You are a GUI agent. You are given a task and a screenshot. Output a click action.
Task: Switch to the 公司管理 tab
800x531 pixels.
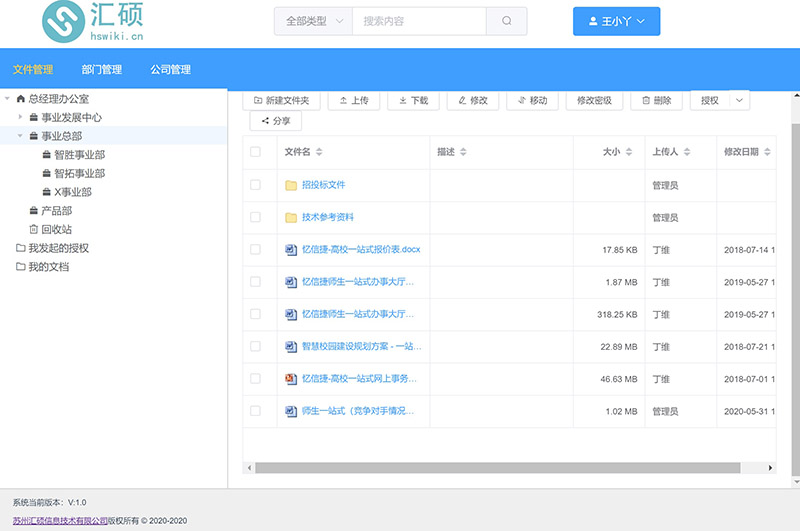(170, 69)
